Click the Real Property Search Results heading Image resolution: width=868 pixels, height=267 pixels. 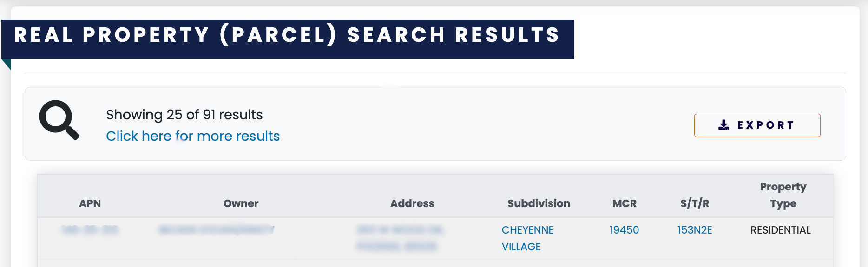287,35
